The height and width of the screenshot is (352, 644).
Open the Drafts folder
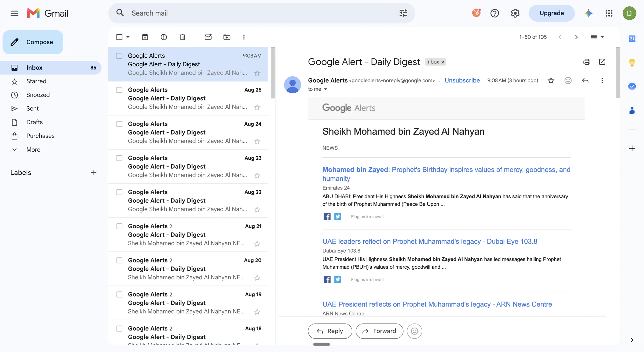51,122
